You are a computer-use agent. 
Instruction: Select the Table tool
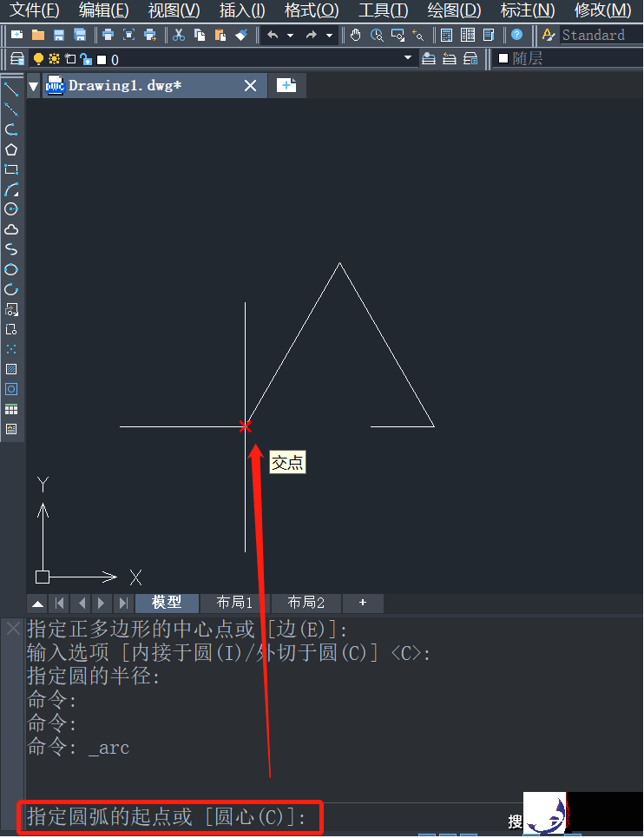point(11,409)
